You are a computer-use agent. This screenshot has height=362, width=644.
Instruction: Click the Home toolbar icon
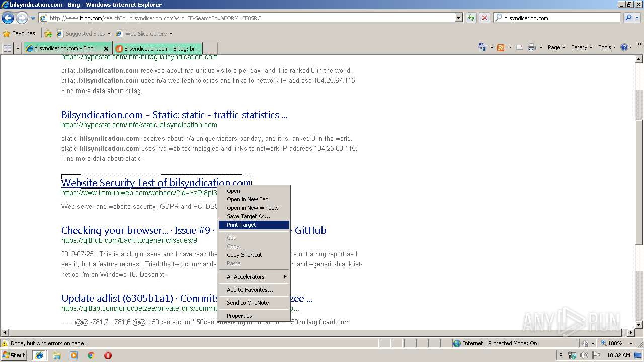pos(482,47)
